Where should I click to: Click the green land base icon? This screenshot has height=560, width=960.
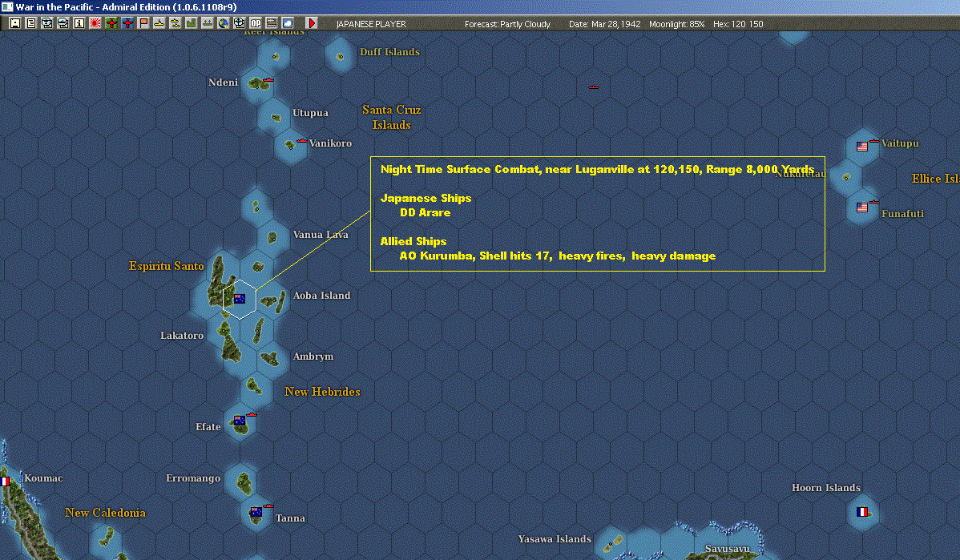[191, 23]
